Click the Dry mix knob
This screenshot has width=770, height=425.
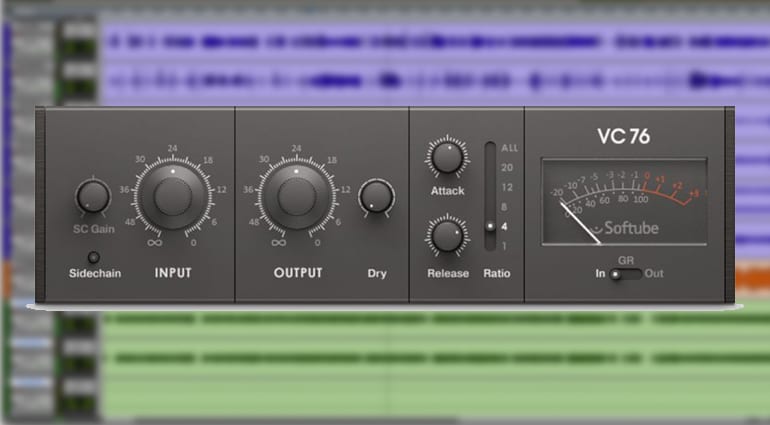pyautogui.click(x=376, y=197)
